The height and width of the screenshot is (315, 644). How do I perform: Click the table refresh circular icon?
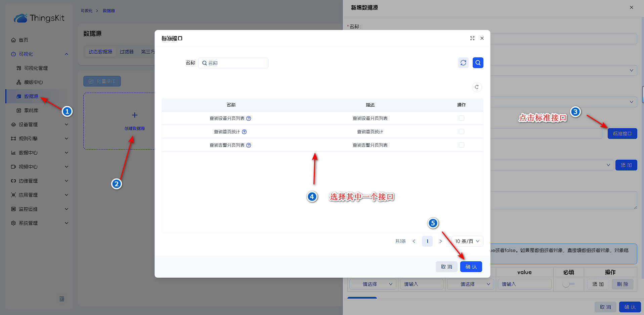[x=477, y=87]
